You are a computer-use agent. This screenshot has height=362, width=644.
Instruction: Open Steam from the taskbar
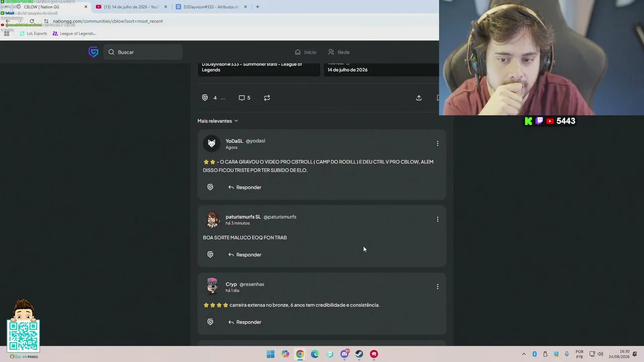click(x=359, y=354)
